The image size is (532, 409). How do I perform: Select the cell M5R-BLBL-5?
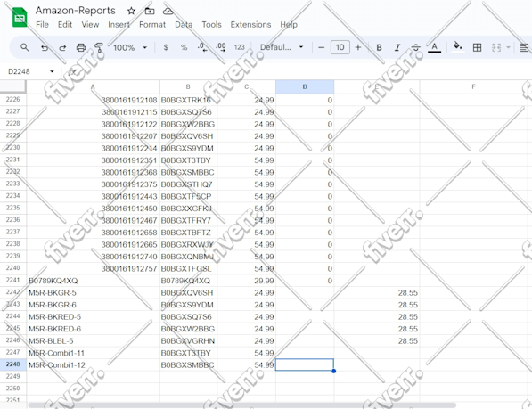tap(93, 340)
